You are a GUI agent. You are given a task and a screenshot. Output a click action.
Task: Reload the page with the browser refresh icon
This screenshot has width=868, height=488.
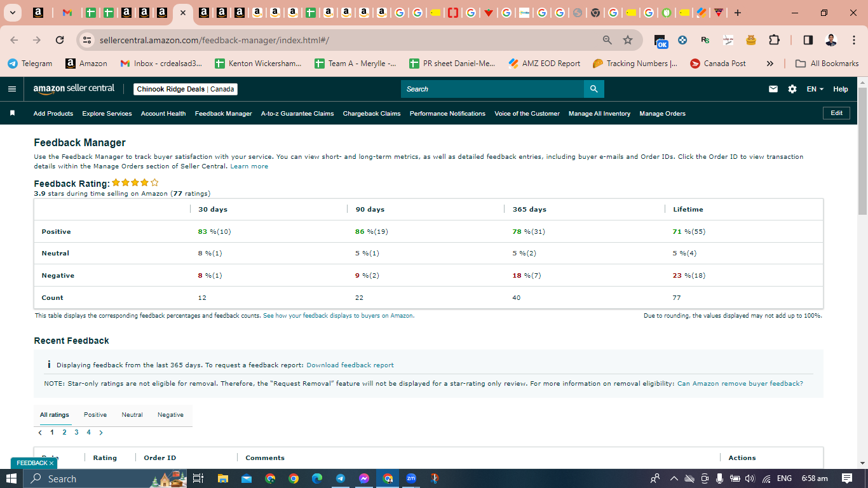pyautogui.click(x=60, y=40)
